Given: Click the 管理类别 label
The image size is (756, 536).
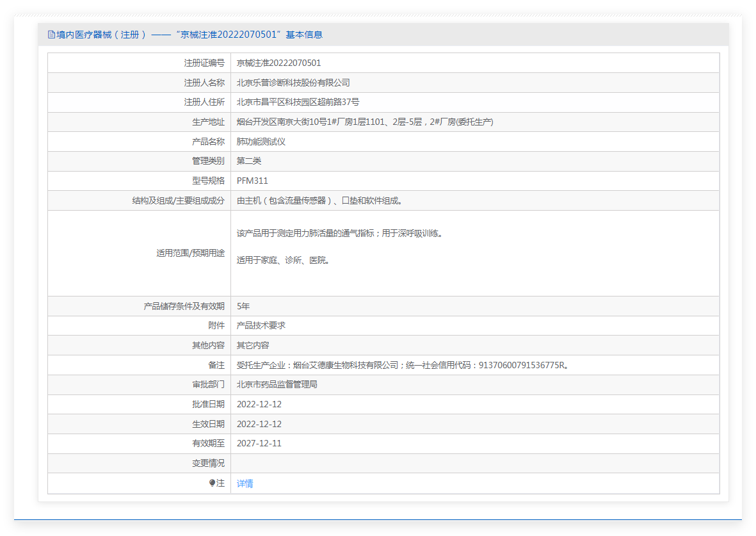Looking at the screenshot, I should point(208,161).
